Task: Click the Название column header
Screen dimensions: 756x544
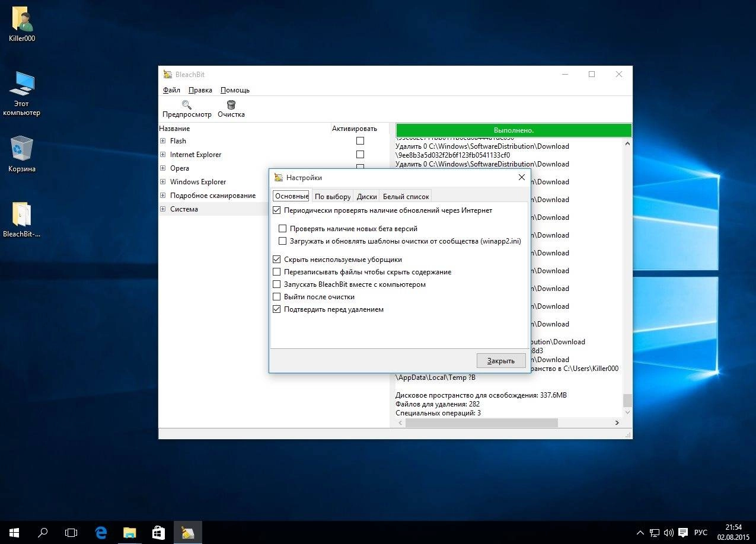Action: click(244, 129)
